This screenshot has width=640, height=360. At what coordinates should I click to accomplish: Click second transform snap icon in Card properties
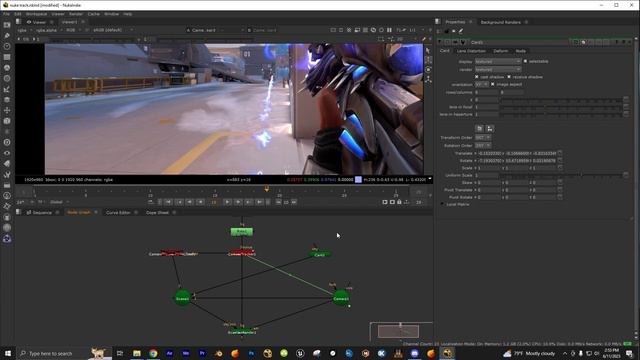pyautogui.click(x=490, y=129)
